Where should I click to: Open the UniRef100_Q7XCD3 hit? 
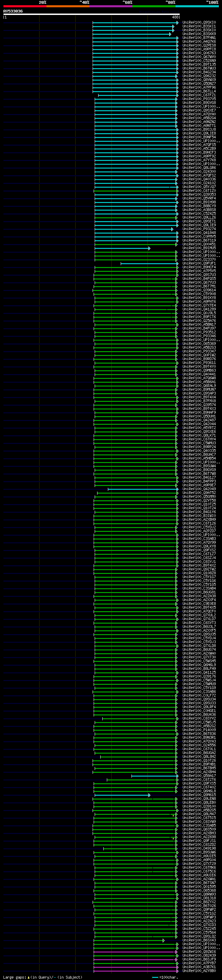coord(199,925)
